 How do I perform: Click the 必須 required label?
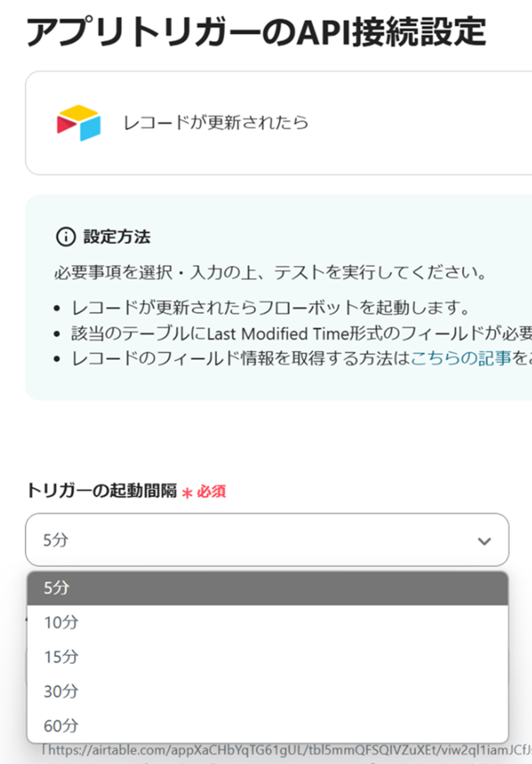coord(211,491)
